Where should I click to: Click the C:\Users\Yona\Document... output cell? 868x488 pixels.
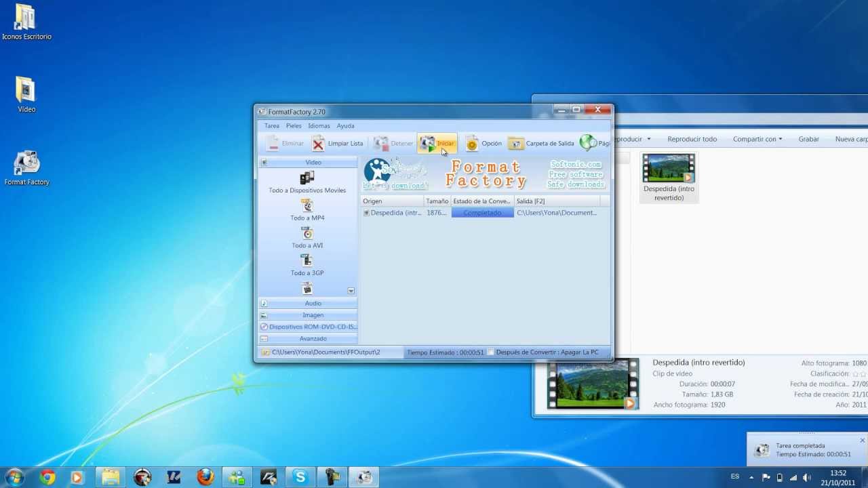click(x=557, y=213)
